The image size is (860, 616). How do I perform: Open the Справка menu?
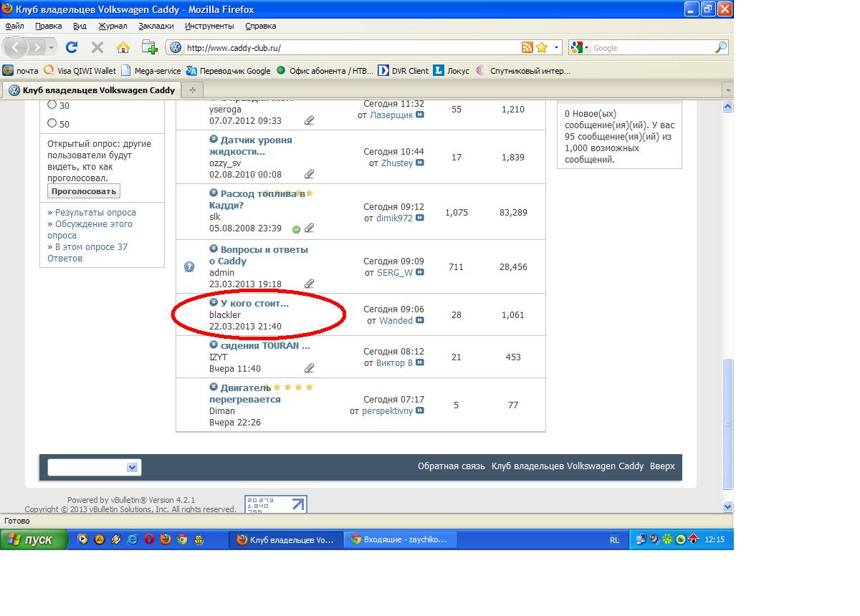260,26
